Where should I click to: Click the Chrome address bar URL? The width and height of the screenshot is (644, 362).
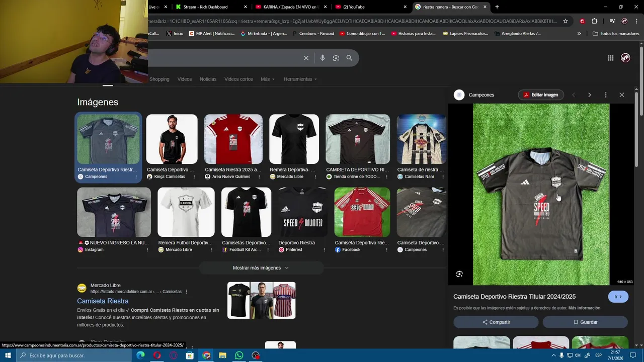(x=352, y=21)
